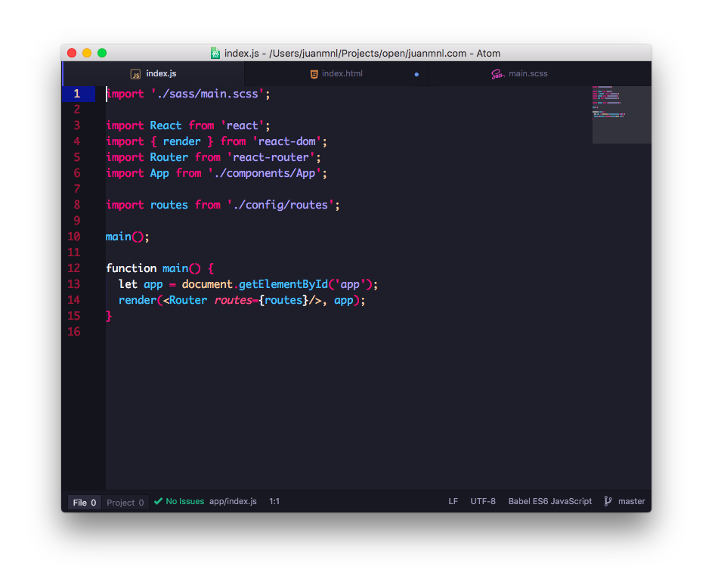Click the green checkmark lint status icon
Image resolution: width=718 pixels, height=588 pixels.
click(159, 501)
